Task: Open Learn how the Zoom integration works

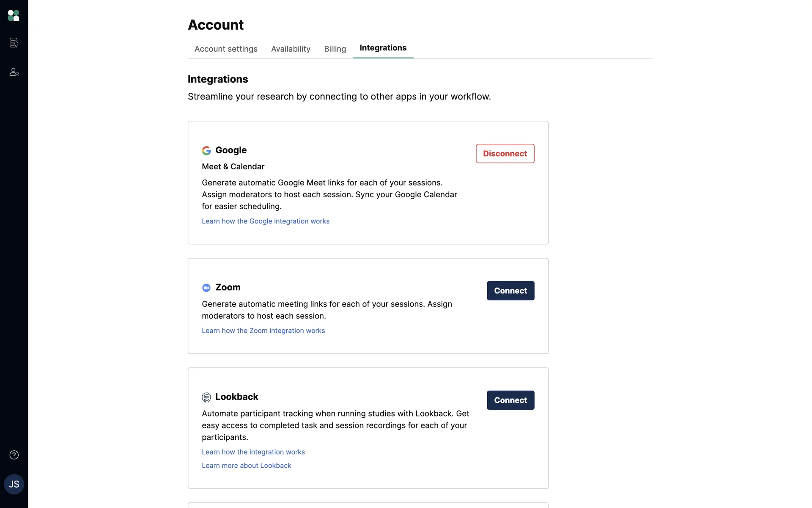Action: [x=263, y=331]
